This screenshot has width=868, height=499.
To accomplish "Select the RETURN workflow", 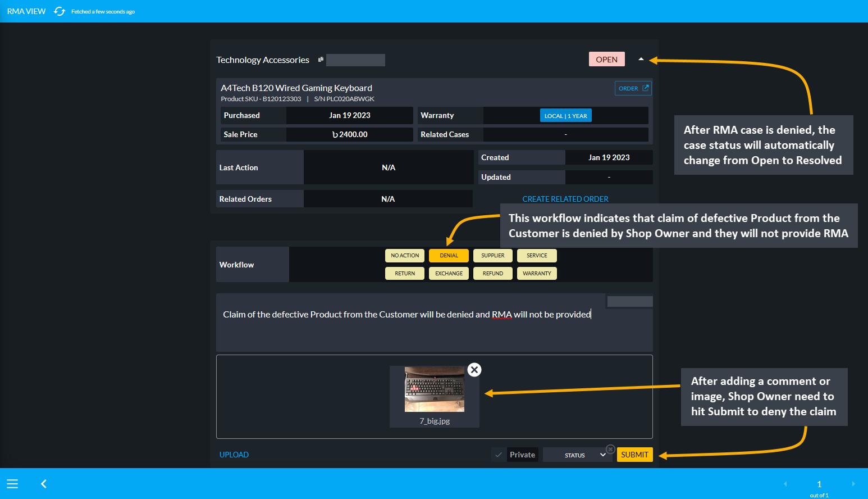I will point(405,274).
